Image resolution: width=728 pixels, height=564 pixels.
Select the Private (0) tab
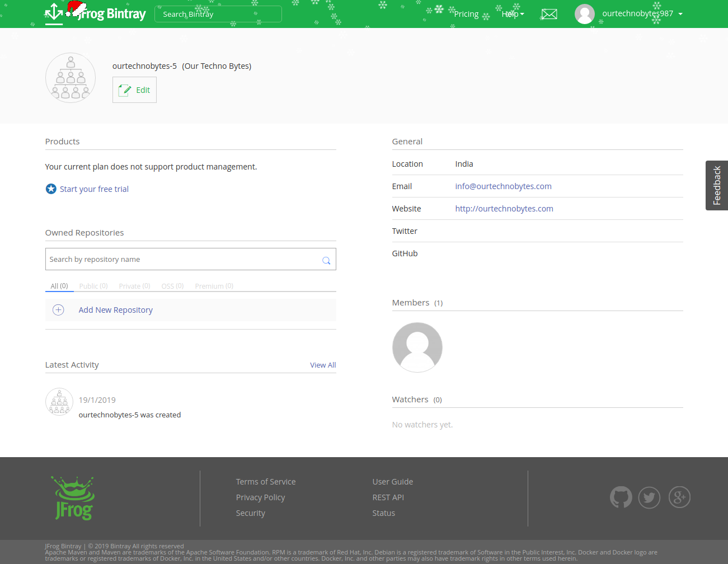[134, 286]
